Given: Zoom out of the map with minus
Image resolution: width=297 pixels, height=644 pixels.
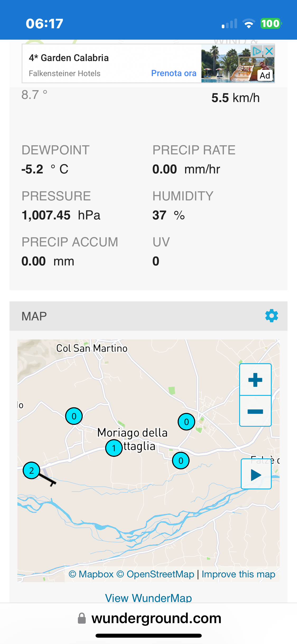Looking at the screenshot, I should (255, 411).
